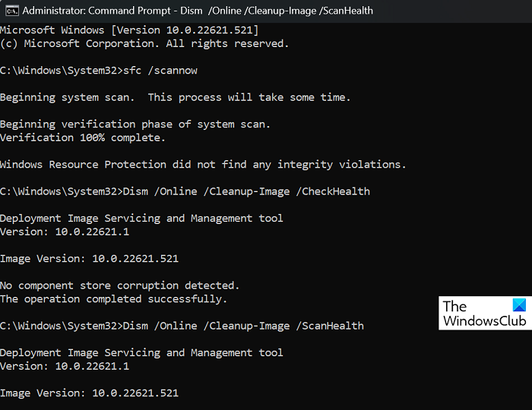Click the Deployment Image Servicing line under CheckHealth
The height and width of the screenshot is (410, 532).
point(141,218)
